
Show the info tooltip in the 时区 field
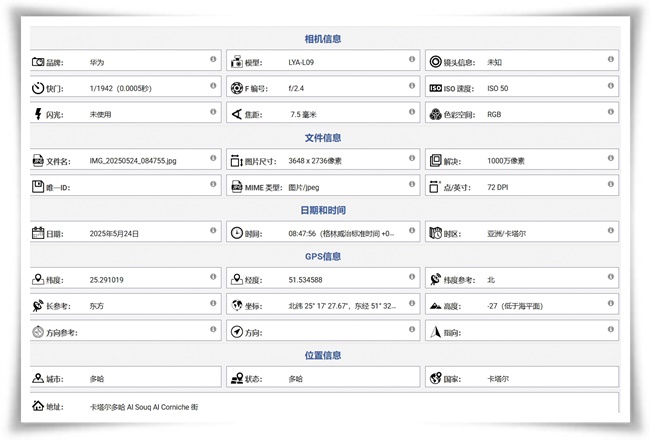pyautogui.click(x=610, y=230)
